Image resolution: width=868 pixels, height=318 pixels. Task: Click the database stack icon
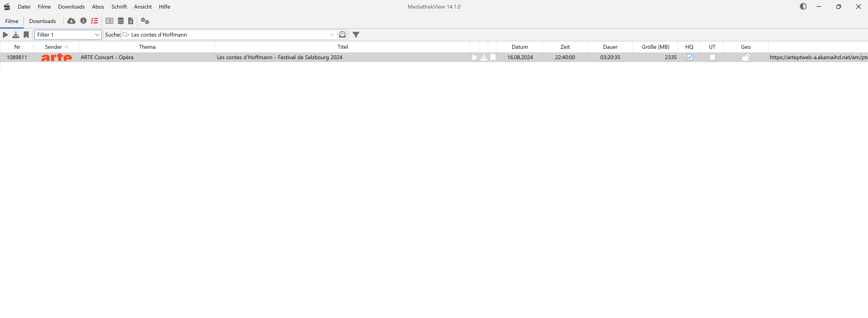tap(121, 21)
